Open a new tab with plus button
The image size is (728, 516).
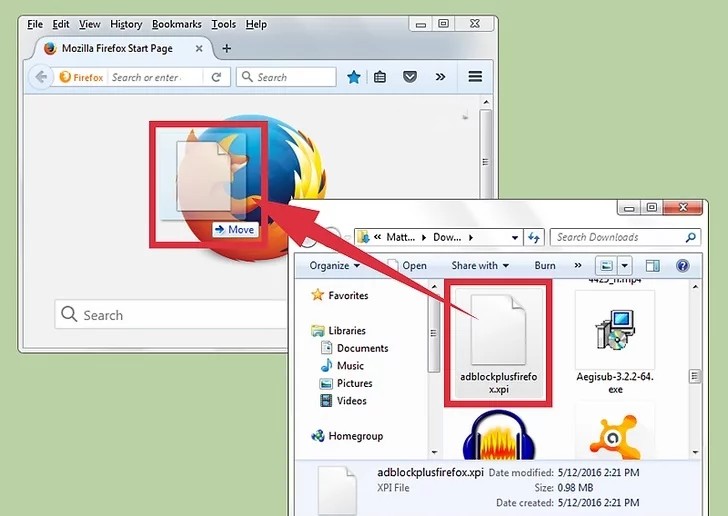pyautogui.click(x=227, y=48)
